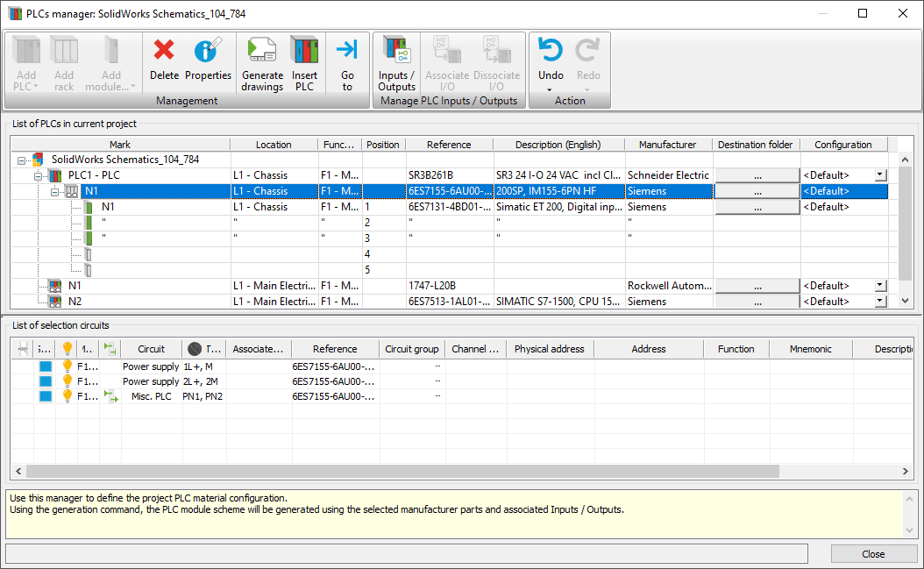Maximize the PLCs manager window
The height and width of the screenshot is (569, 924).
pos(863,13)
